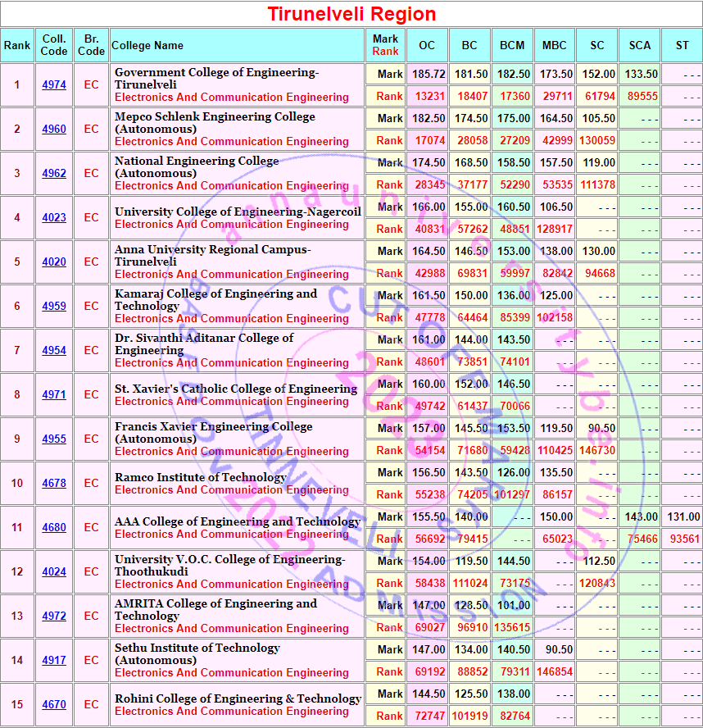
Task: Open college code 4974 link
Action: (54, 85)
